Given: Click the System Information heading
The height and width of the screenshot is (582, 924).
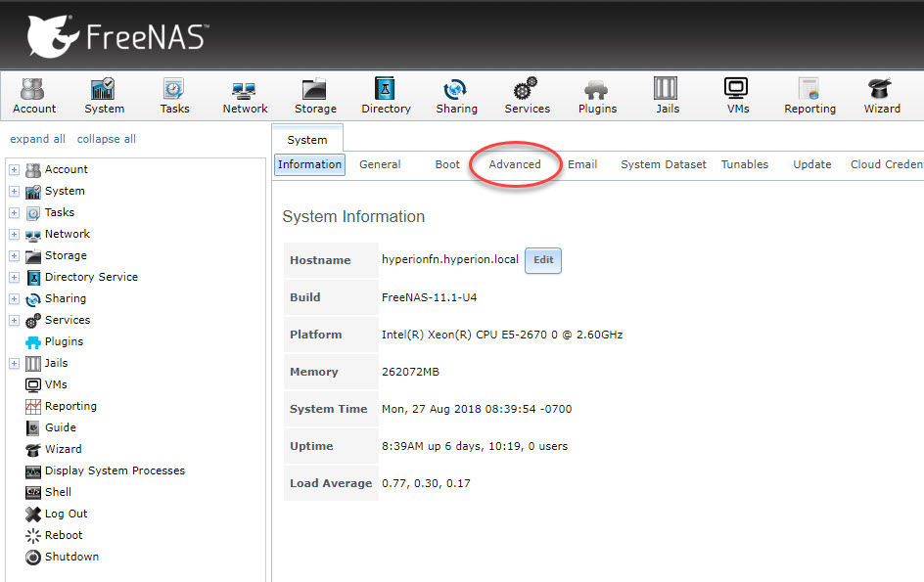Looking at the screenshot, I should (x=353, y=217).
